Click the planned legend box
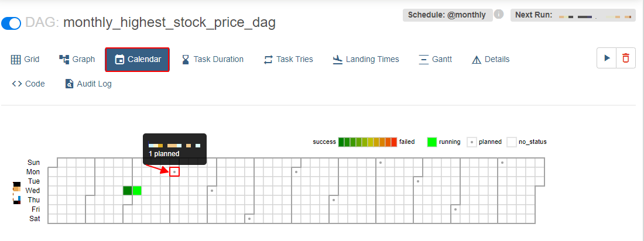 click(472, 142)
